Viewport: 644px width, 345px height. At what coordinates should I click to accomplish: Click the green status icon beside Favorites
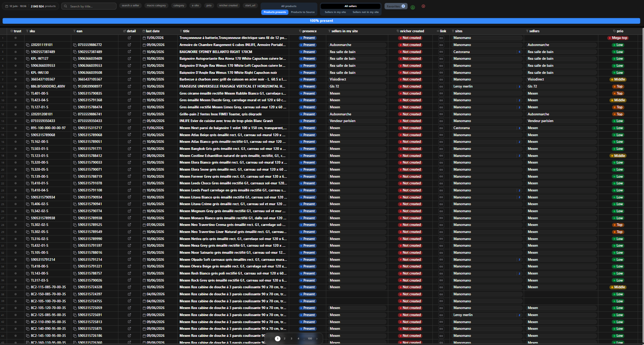coord(413,7)
